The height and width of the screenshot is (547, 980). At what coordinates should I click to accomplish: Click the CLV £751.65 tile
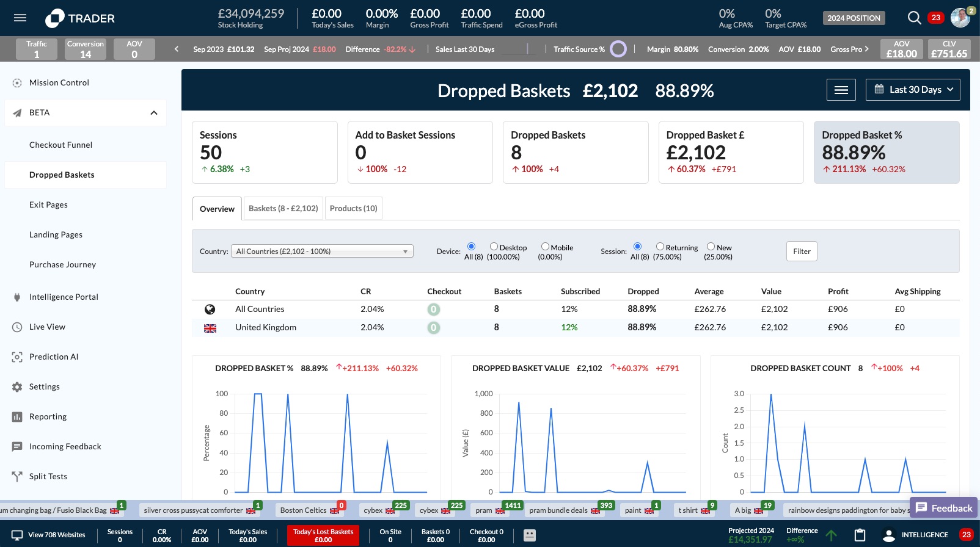[x=949, y=49]
